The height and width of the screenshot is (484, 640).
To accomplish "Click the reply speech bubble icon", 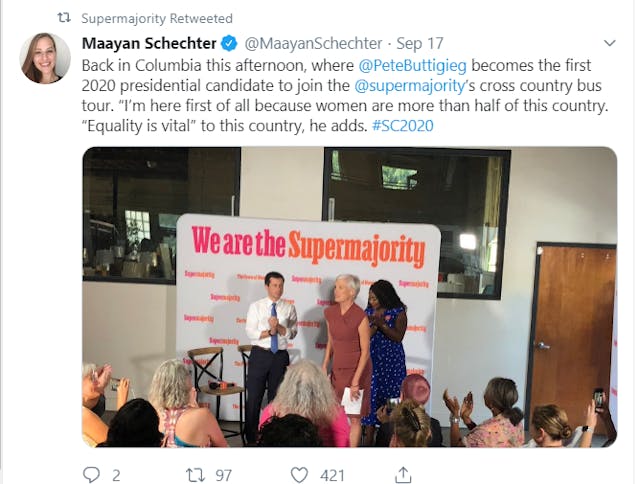I will [x=92, y=474].
